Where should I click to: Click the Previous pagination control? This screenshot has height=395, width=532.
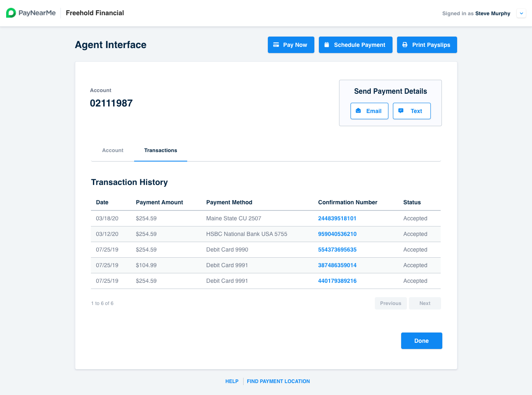click(x=390, y=303)
